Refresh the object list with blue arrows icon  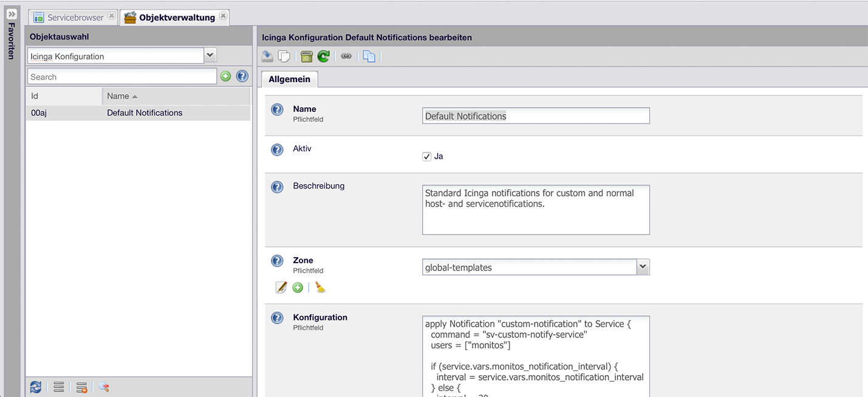[x=36, y=387]
